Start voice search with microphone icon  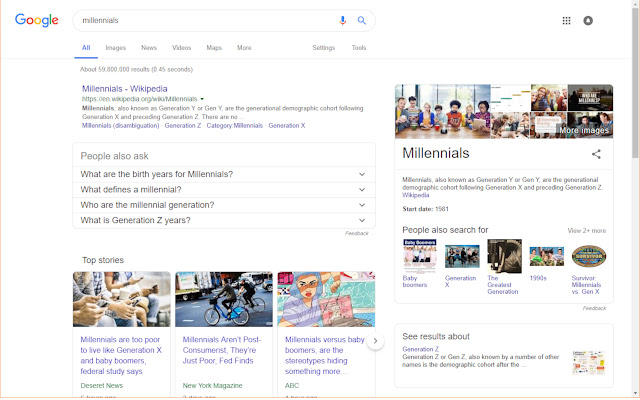[x=342, y=20]
